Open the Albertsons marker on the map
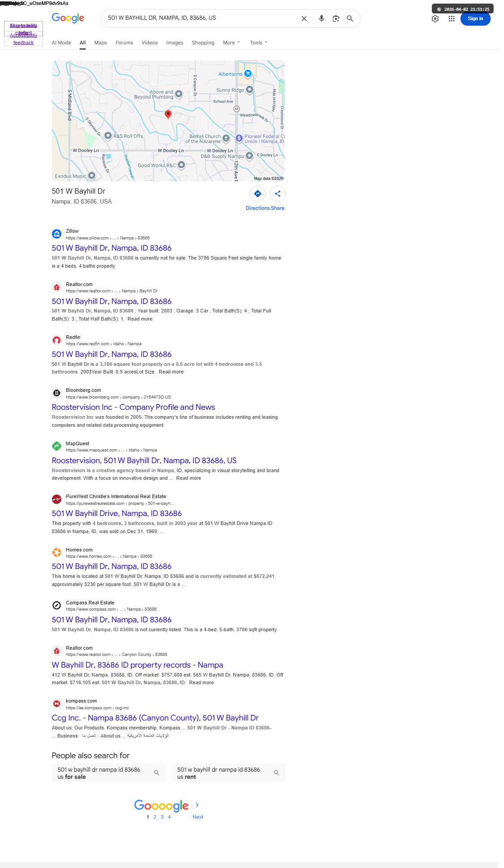Viewport: 504px width, 868px height. (248, 74)
